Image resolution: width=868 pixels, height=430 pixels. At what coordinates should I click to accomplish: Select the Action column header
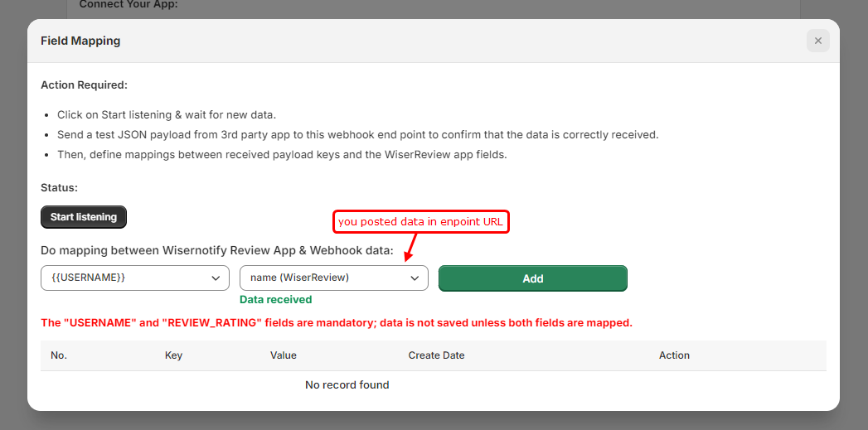(674, 355)
